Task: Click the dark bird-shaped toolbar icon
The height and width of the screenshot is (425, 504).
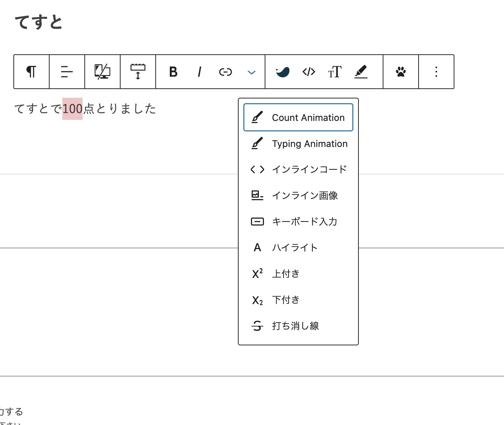Action: coord(282,72)
